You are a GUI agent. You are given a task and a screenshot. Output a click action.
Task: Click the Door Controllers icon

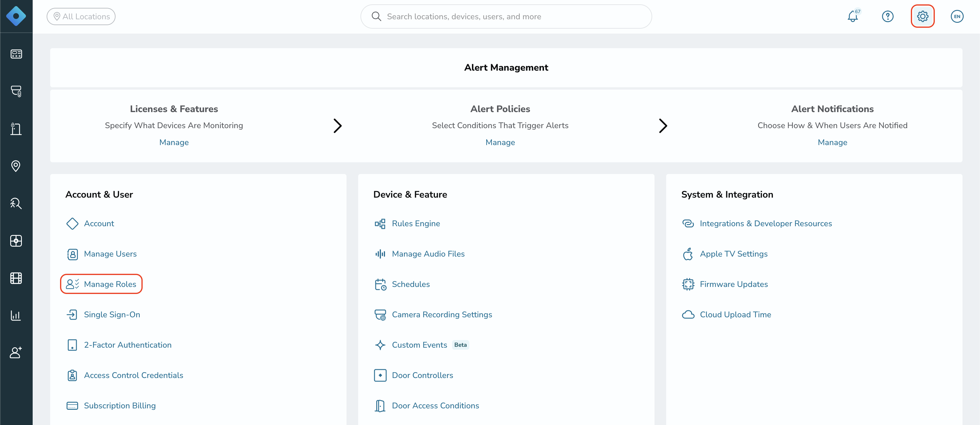(x=380, y=375)
